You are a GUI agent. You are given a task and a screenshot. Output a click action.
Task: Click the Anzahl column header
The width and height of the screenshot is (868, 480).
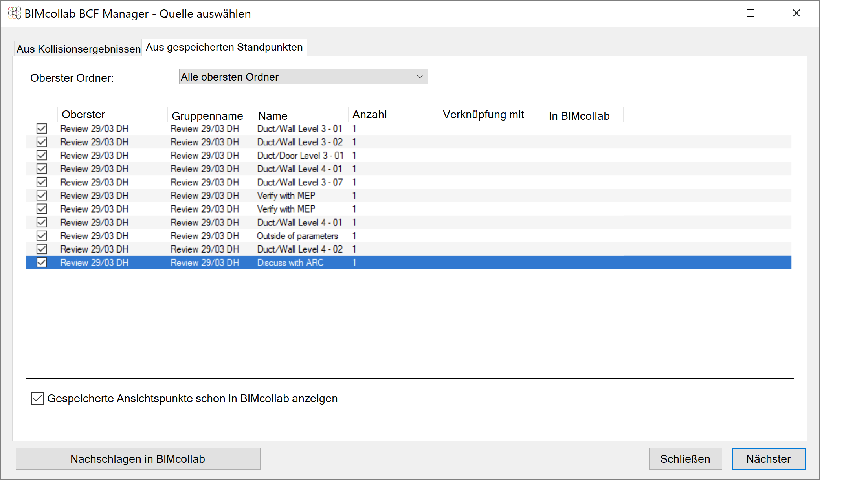pos(393,115)
